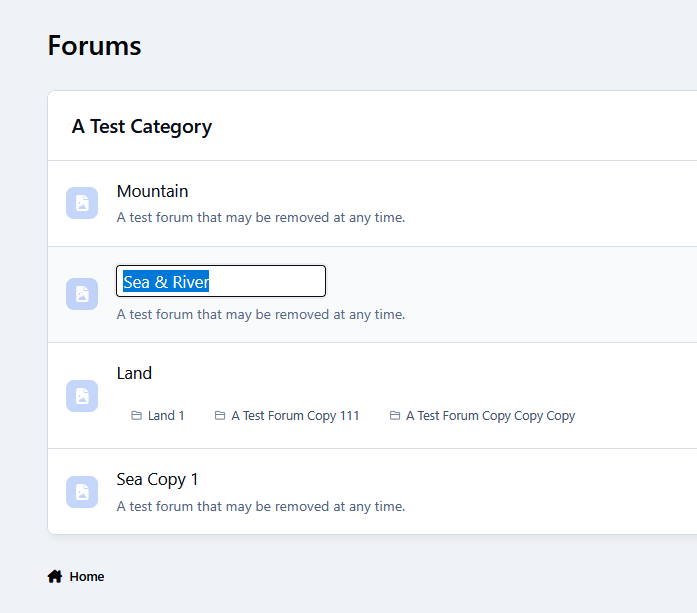Open the Land forum title
697x613 pixels.
134,373
